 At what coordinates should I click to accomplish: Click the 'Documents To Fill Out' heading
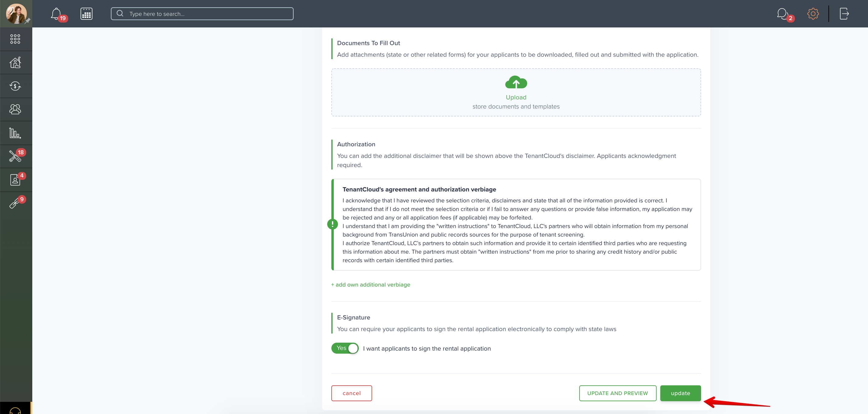click(x=368, y=43)
